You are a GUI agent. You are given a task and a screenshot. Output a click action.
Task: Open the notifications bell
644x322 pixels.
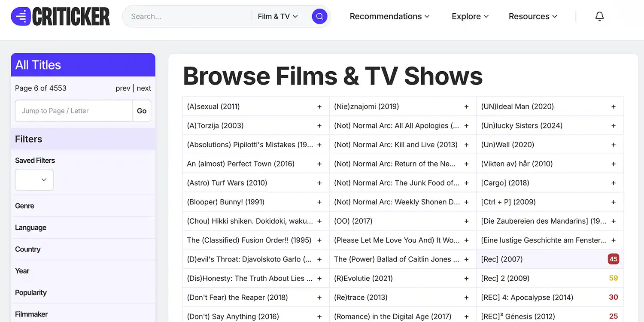[599, 16]
